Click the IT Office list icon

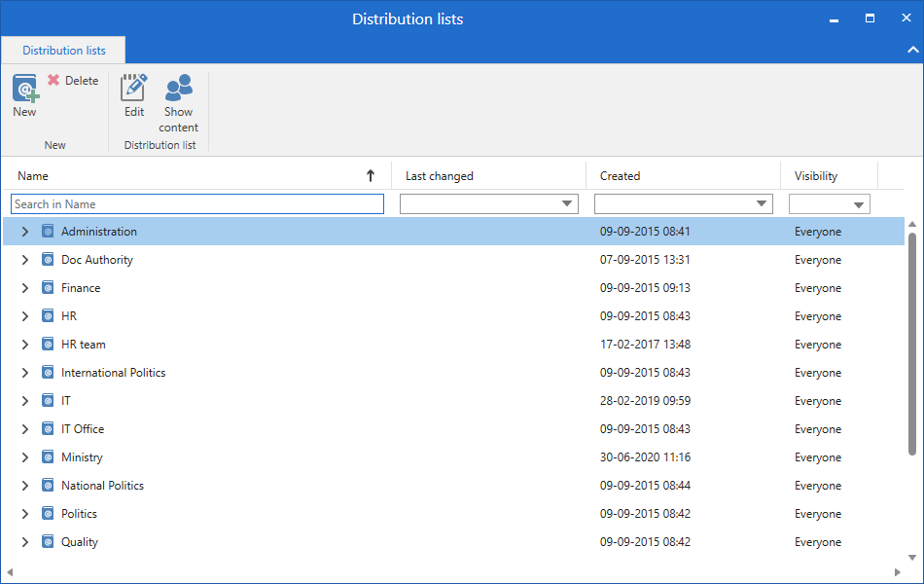click(49, 429)
